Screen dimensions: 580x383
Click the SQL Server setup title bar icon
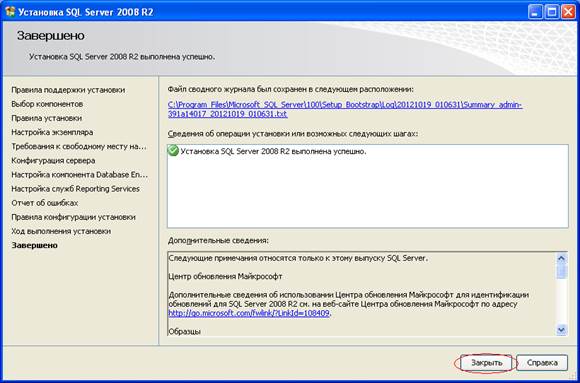click(x=10, y=12)
